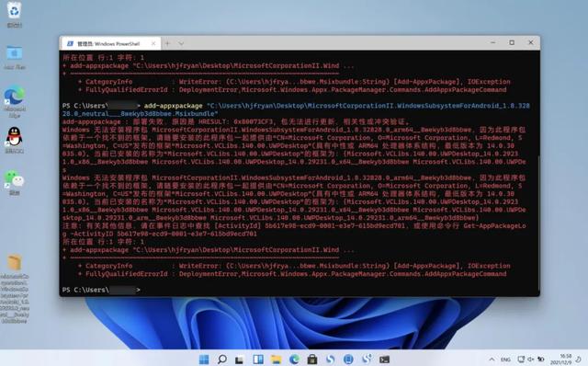The width and height of the screenshot is (588, 366).
Task: Show hidden system tray icons chevron
Action: click(492, 360)
